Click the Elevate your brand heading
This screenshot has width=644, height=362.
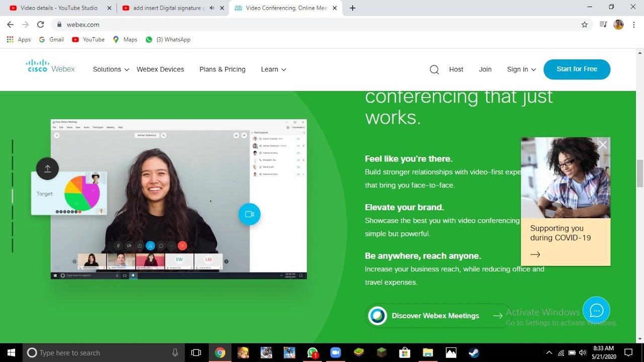(405, 207)
